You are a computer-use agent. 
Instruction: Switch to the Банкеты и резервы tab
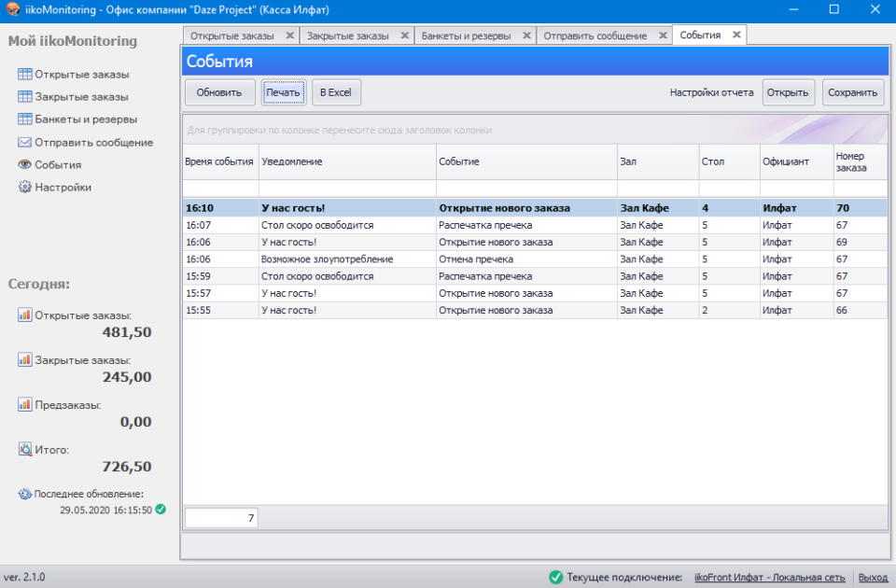[466, 35]
